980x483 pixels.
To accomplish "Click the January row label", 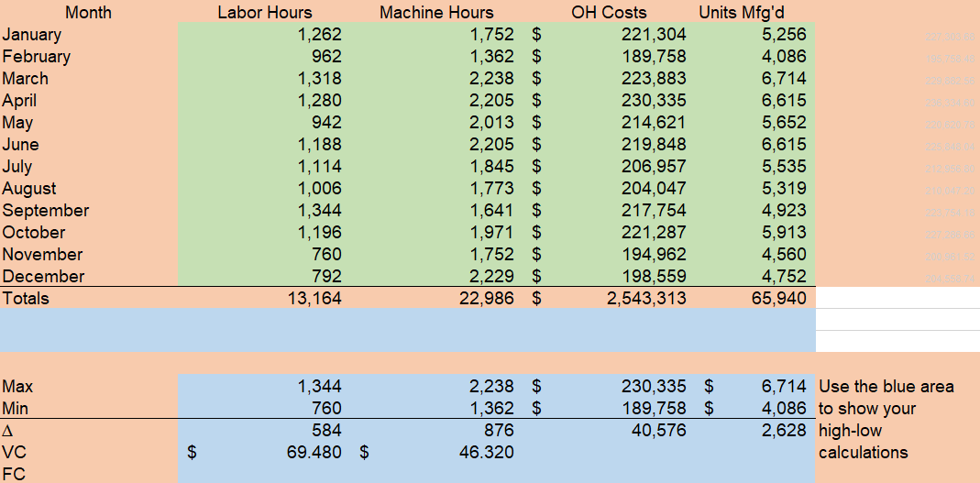I will pyautogui.click(x=32, y=34).
